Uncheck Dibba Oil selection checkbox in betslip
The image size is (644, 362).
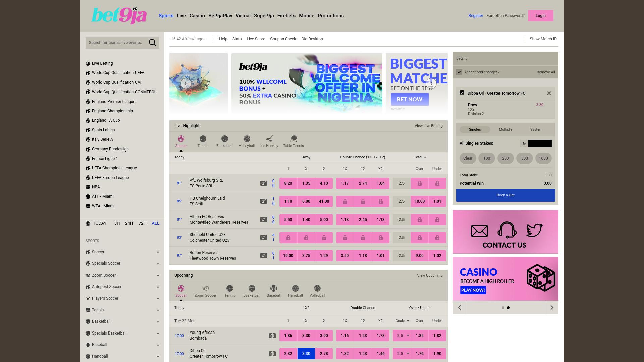(x=462, y=93)
